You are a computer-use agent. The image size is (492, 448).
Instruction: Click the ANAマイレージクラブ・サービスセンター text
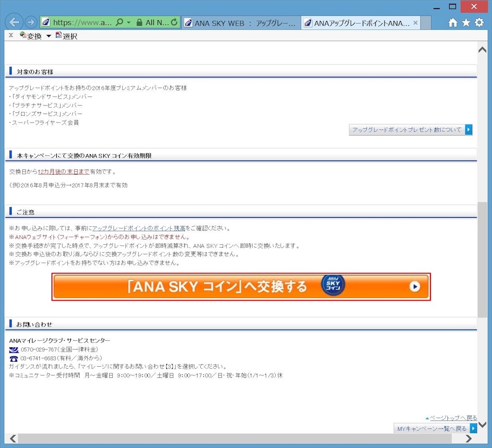[60, 341]
